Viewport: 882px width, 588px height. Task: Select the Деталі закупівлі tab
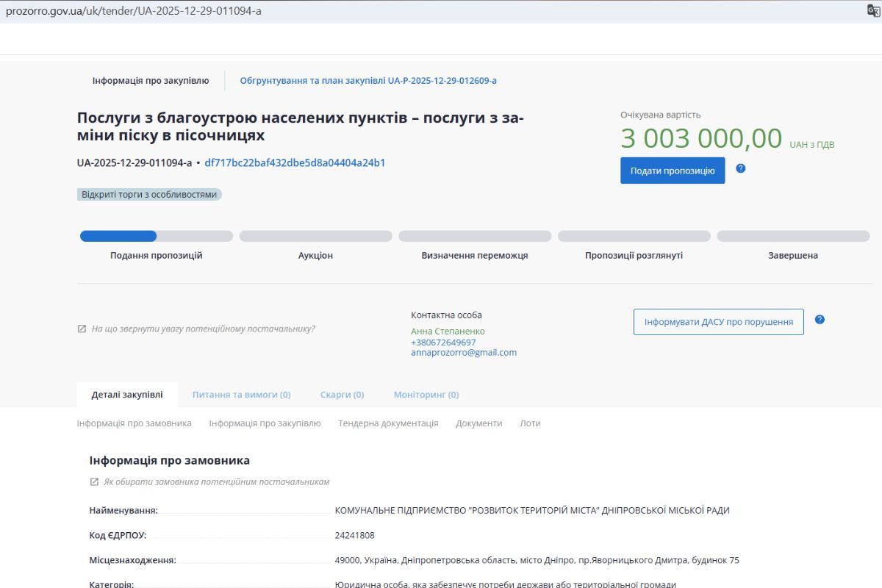click(127, 394)
